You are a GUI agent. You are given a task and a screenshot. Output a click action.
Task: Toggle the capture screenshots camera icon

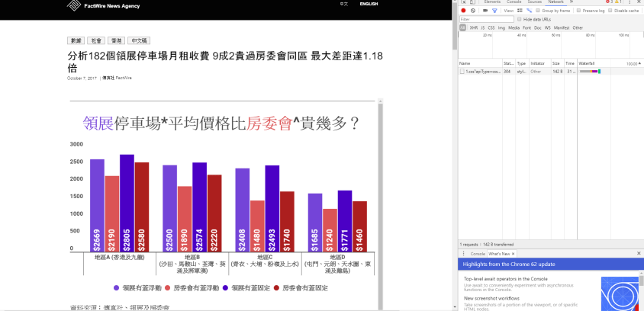484,11
